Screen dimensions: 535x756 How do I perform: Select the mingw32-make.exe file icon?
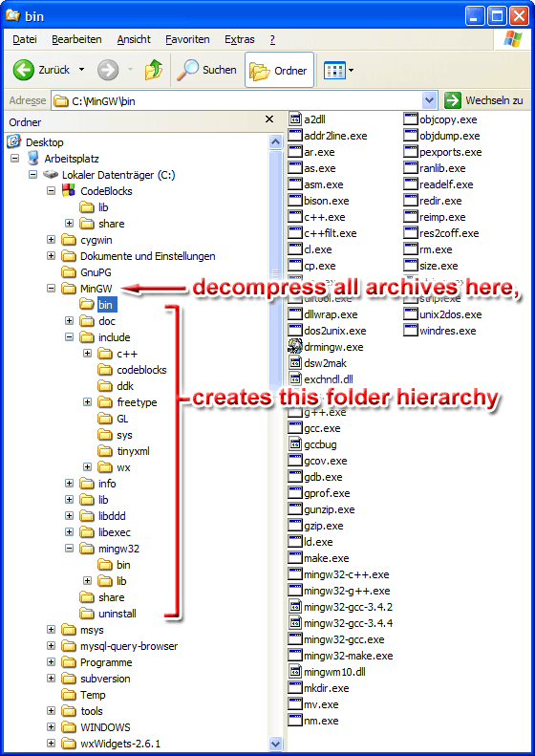295,656
